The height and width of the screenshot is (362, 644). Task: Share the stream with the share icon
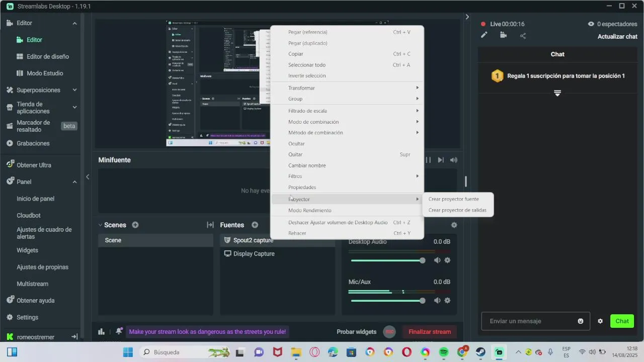[523, 36]
